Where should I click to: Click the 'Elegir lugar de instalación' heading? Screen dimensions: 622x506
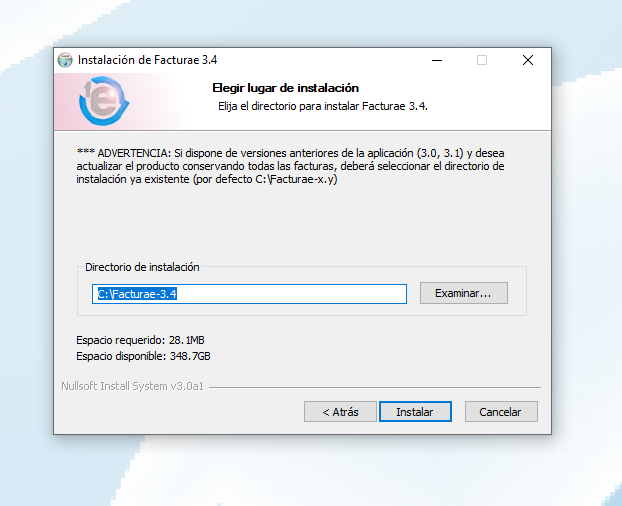coord(286,88)
